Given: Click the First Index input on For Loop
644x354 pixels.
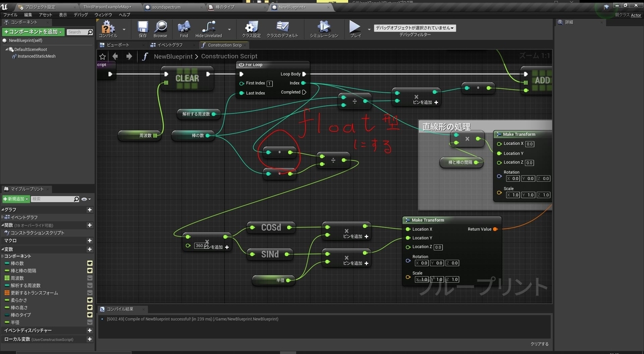Looking at the screenshot, I should click(269, 84).
